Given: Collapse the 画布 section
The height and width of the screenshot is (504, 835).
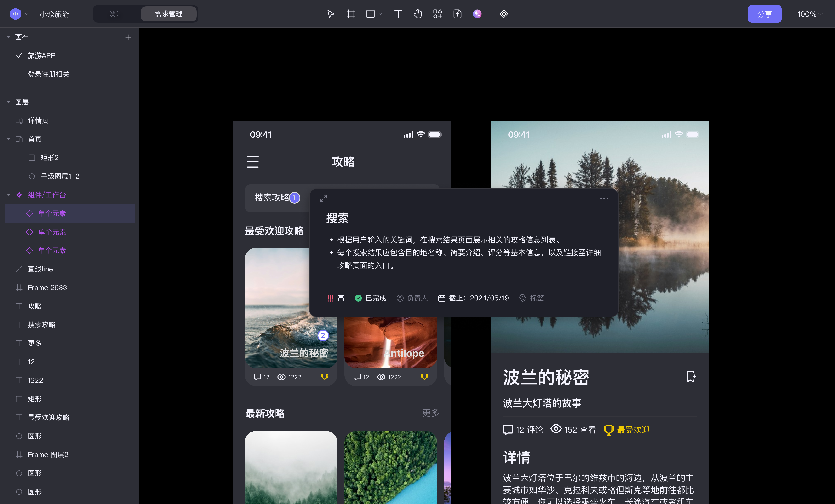Looking at the screenshot, I should (9, 37).
